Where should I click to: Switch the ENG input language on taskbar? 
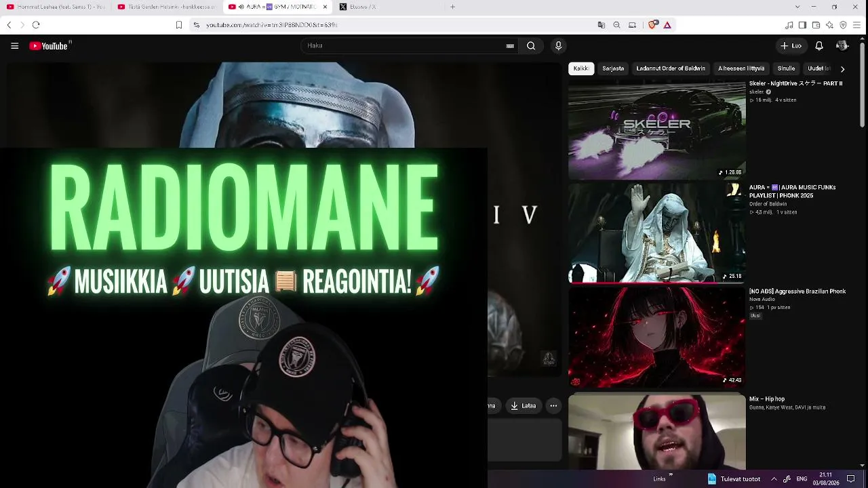(801, 479)
